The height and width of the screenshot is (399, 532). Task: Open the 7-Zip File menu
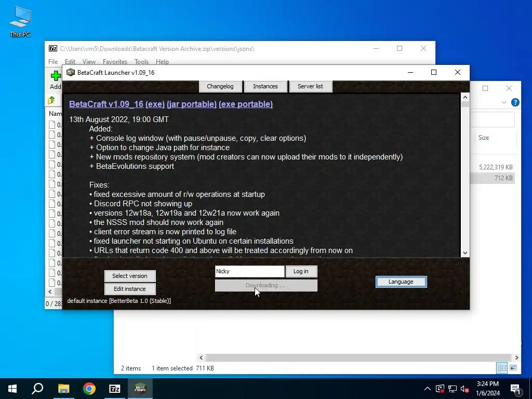(x=53, y=62)
